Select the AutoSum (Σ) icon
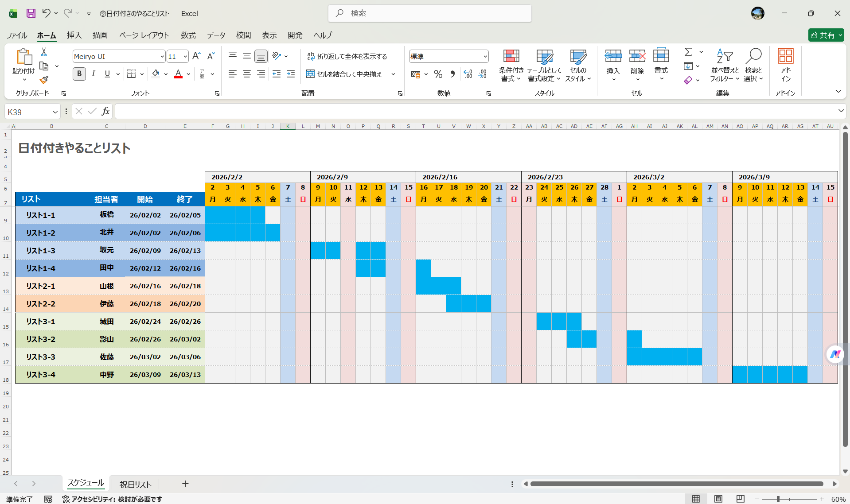The image size is (850, 504). (x=688, y=52)
